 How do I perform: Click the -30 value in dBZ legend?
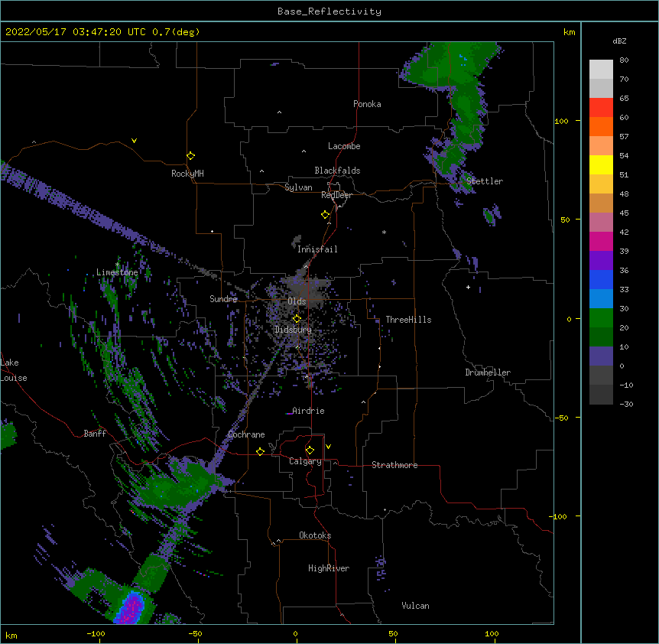pyautogui.click(x=626, y=404)
